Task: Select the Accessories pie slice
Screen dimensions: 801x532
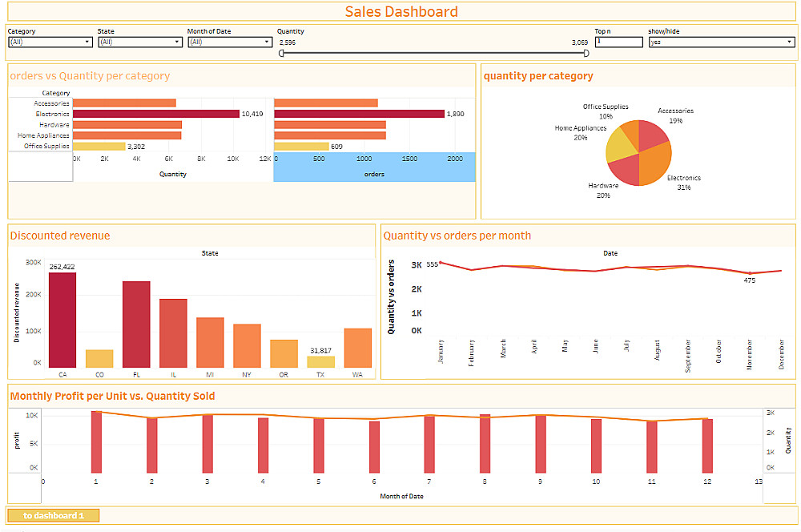Action: (x=652, y=134)
